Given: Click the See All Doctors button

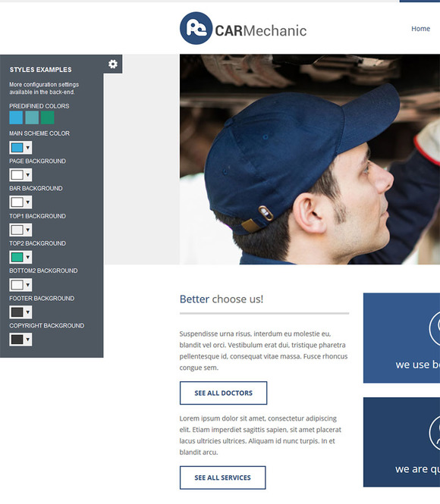Looking at the screenshot, I should [x=223, y=393].
